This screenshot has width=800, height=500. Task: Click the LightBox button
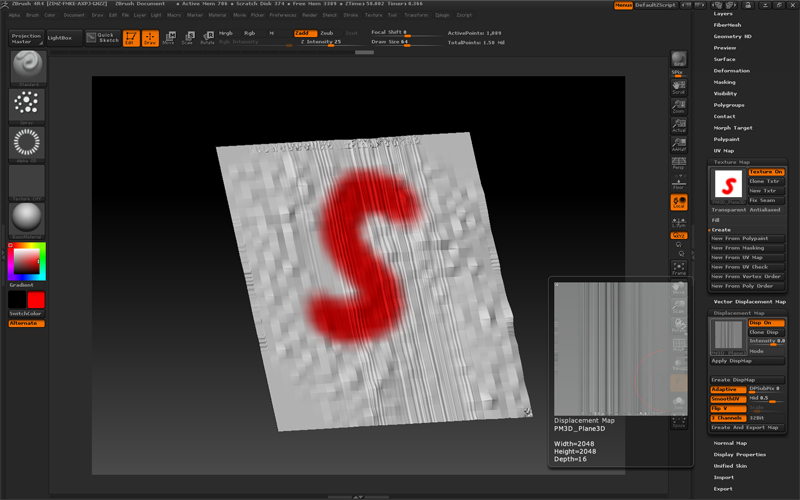click(x=64, y=38)
